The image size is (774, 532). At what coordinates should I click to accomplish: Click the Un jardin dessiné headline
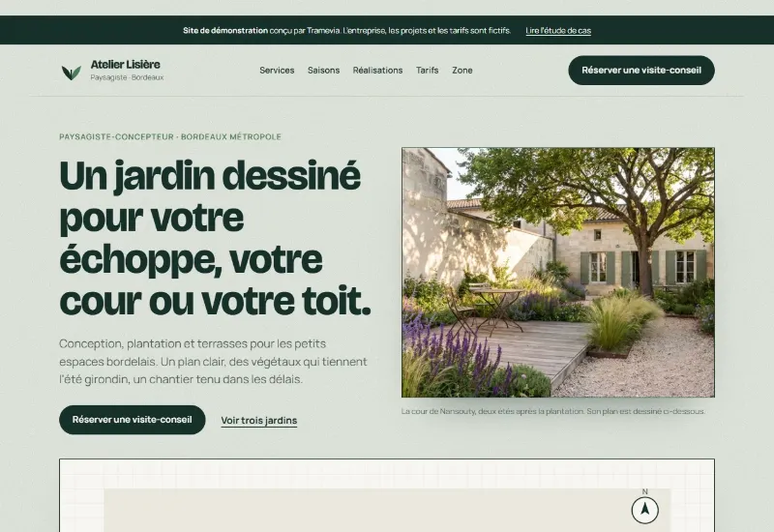coord(215,238)
